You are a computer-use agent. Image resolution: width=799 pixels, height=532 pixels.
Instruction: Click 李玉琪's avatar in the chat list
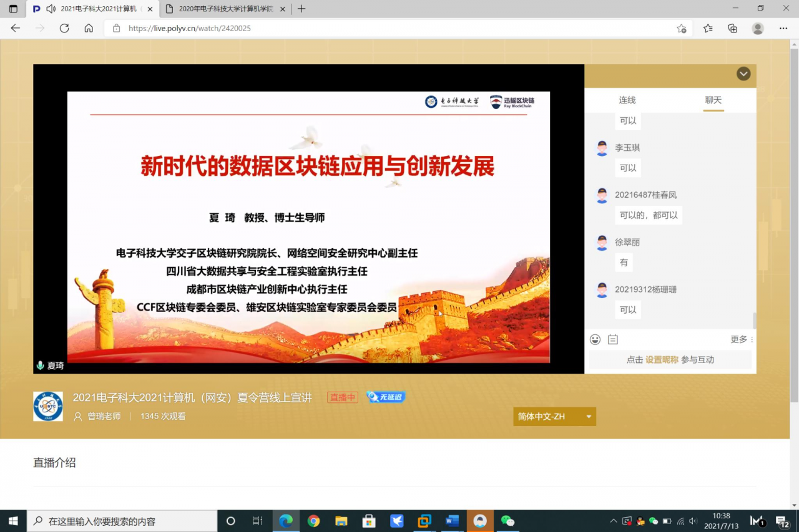(x=602, y=148)
